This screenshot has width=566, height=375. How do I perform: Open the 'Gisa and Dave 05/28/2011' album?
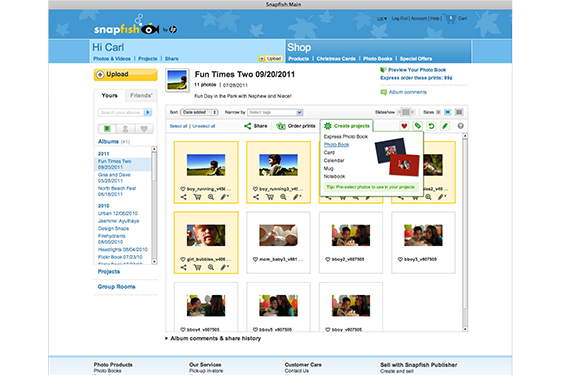pyautogui.click(x=114, y=178)
